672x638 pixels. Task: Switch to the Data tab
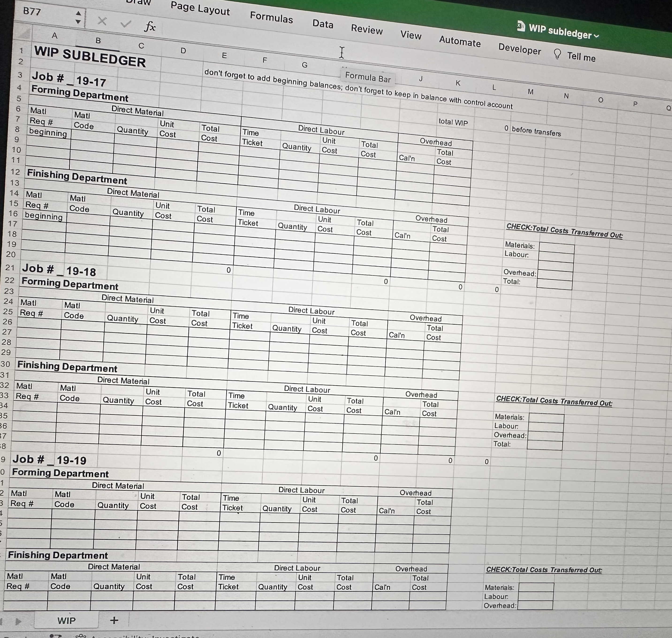(x=323, y=24)
